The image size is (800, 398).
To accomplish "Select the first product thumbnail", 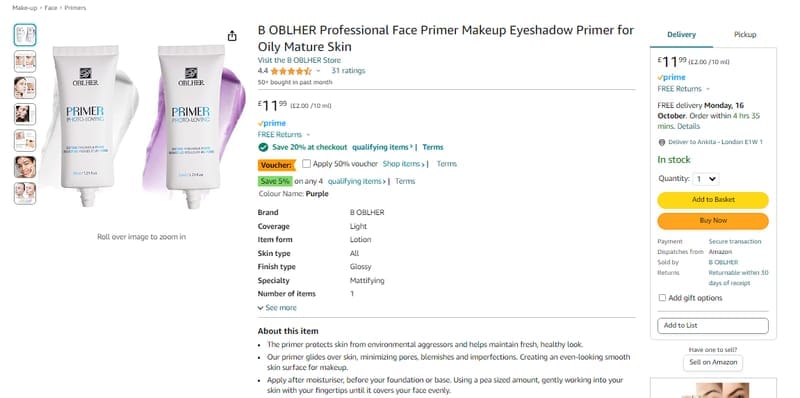I will click(x=25, y=35).
